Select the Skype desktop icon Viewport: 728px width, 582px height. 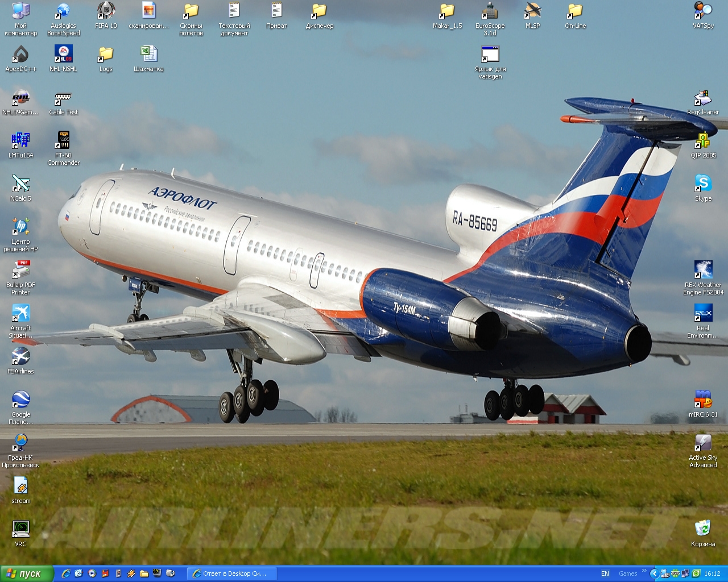point(703,189)
